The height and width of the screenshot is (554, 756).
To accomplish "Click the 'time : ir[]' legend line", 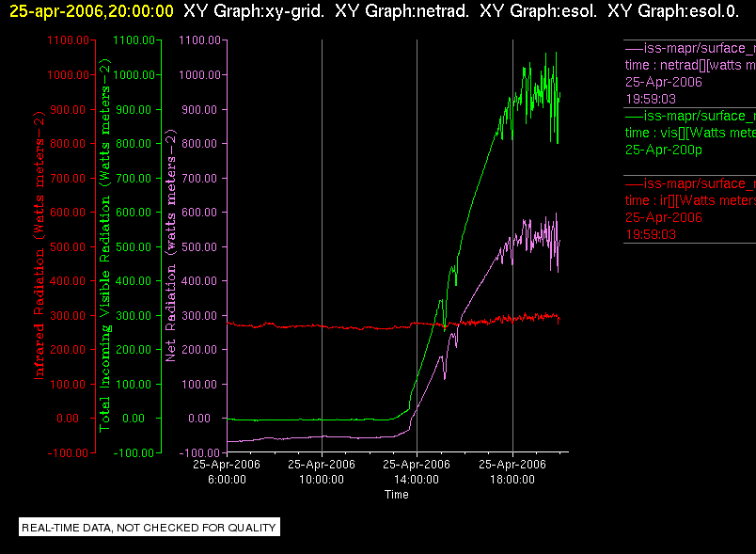I will [x=690, y=200].
